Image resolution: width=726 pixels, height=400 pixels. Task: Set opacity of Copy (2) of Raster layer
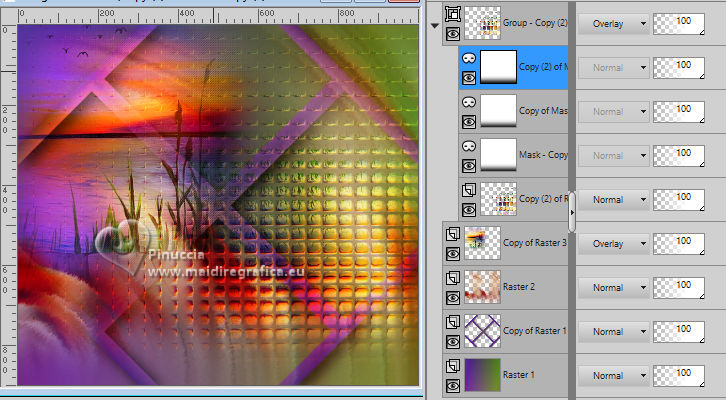pyautogui.click(x=679, y=200)
